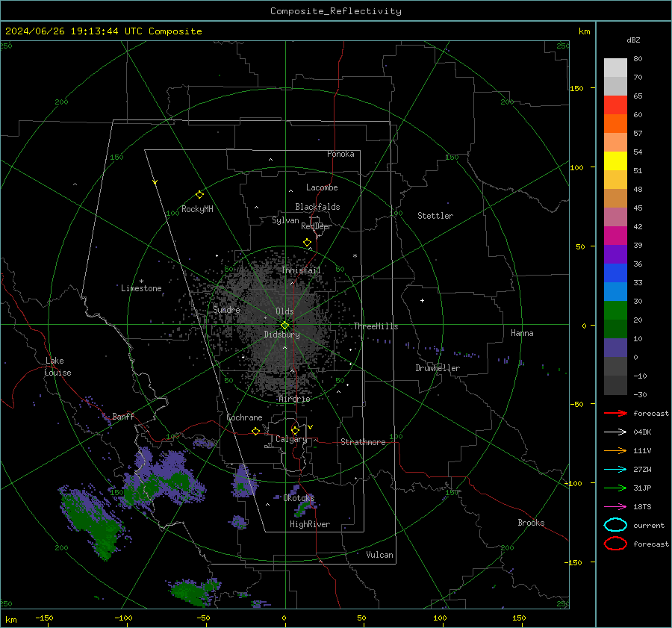The image size is (672, 628).
Task: Click the white 04DK arrow in legend
Action: (x=615, y=432)
